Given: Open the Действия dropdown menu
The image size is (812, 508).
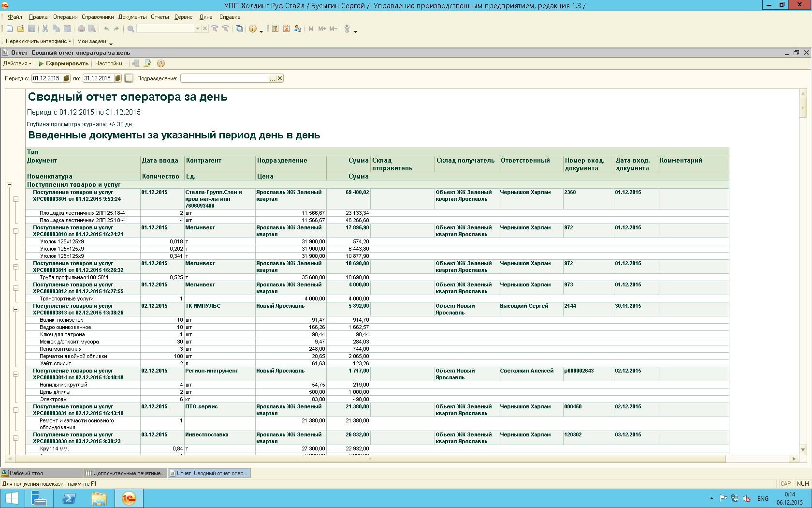Looking at the screenshot, I should [17, 63].
